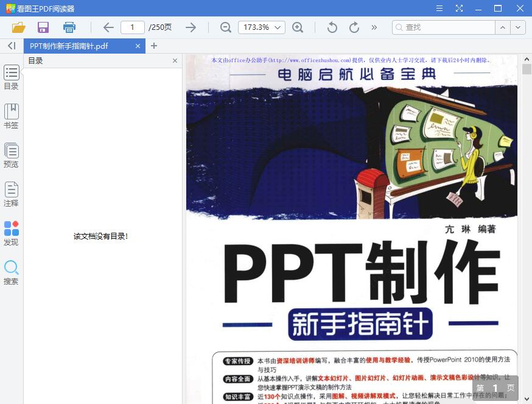Open the 书签 bookmarks panel
532x404 pixels.
[11, 116]
